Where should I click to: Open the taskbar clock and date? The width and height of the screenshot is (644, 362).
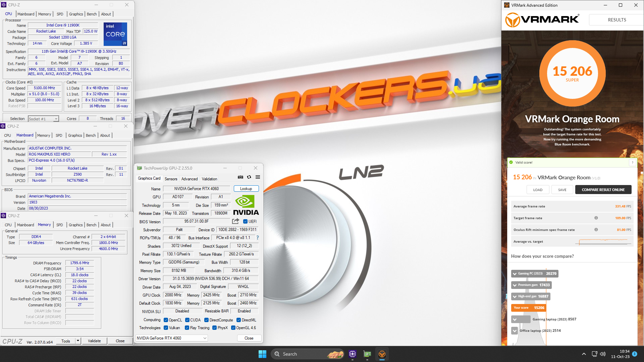pyautogui.click(x=620, y=354)
